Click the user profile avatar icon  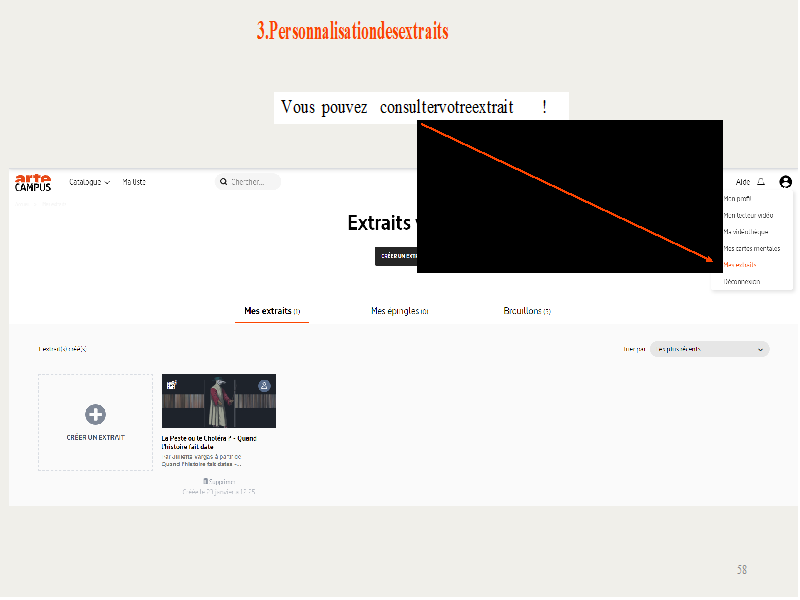pos(785,182)
